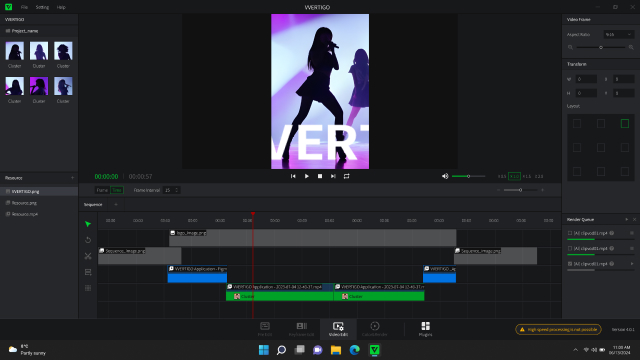Select the arrow selection tool in timeline
The image size is (640, 360).
[88, 224]
